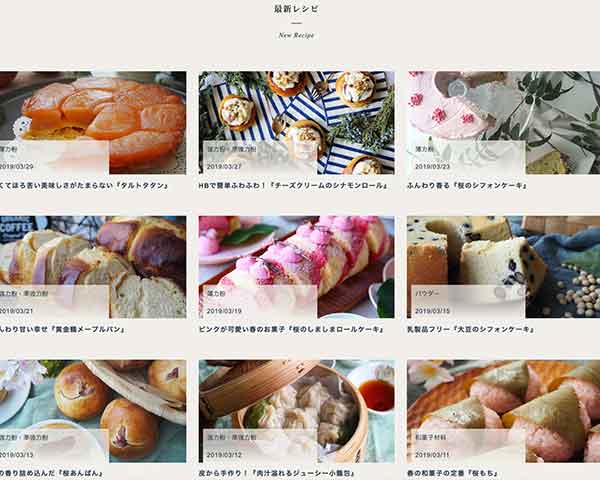The height and width of the screenshot is (480, 600).
Task: Open the xiaolongbao steamer basket image
Action: point(297,411)
